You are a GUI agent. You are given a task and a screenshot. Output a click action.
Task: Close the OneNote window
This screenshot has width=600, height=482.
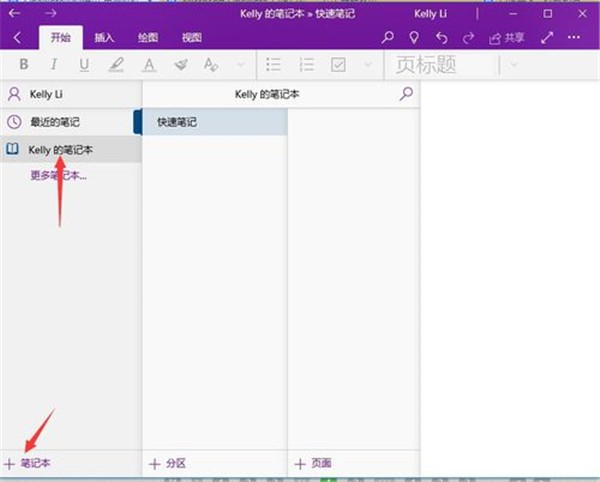(x=582, y=14)
